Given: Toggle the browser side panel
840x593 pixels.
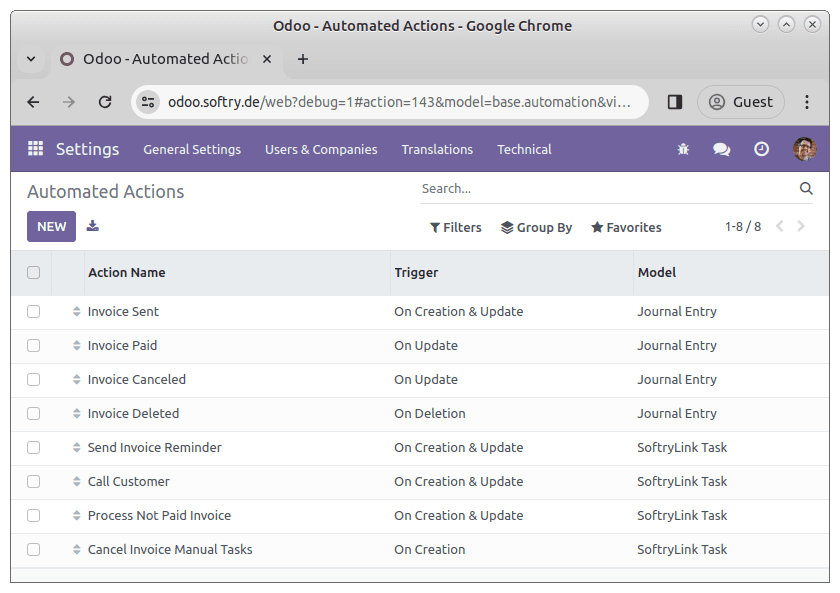Looking at the screenshot, I should pyautogui.click(x=674, y=102).
